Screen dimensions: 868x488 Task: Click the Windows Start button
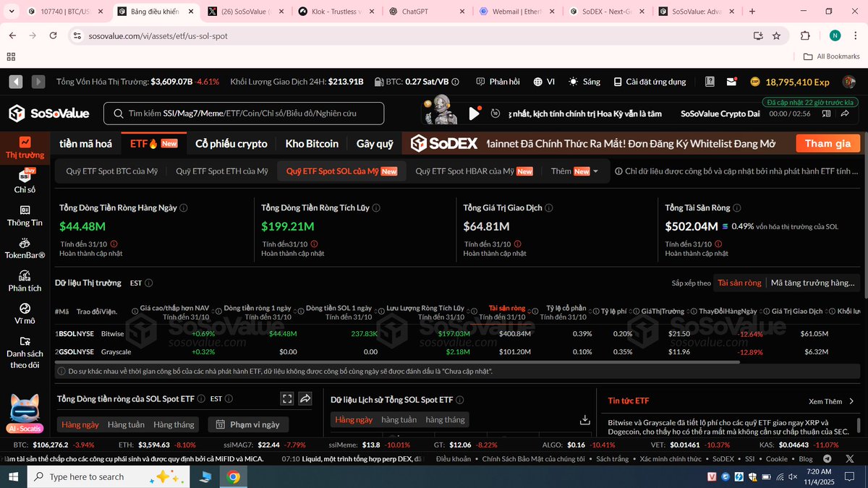point(13,476)
